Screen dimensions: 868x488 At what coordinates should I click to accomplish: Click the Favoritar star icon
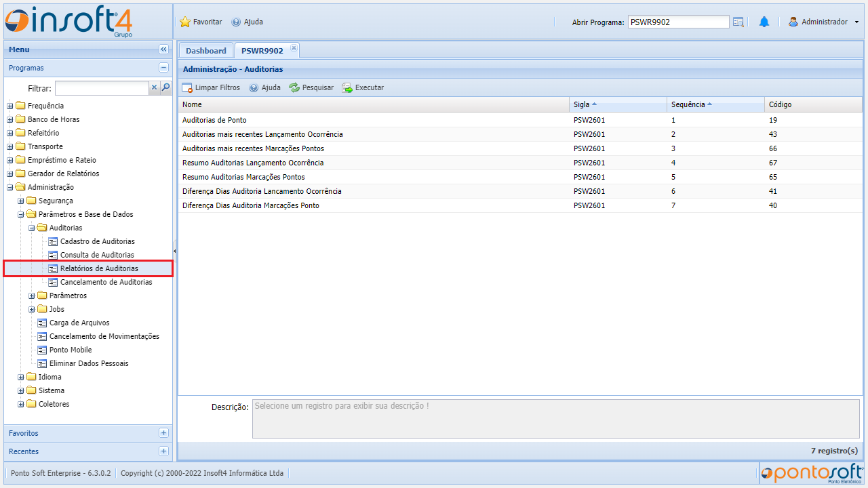coord(185,22)
